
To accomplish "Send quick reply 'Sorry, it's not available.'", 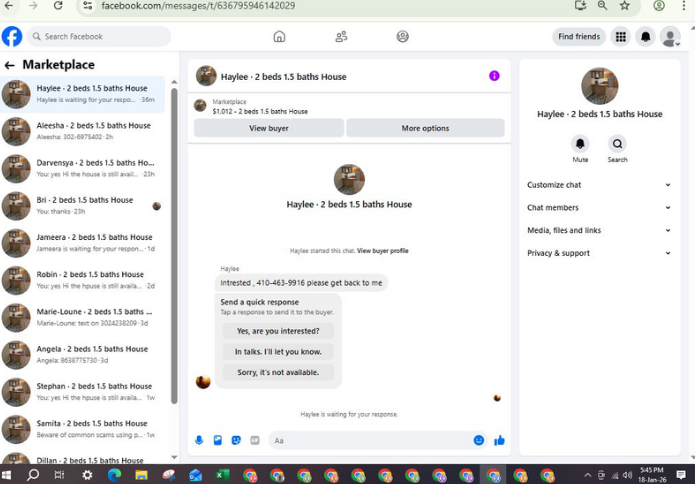I will coord(278,372).
